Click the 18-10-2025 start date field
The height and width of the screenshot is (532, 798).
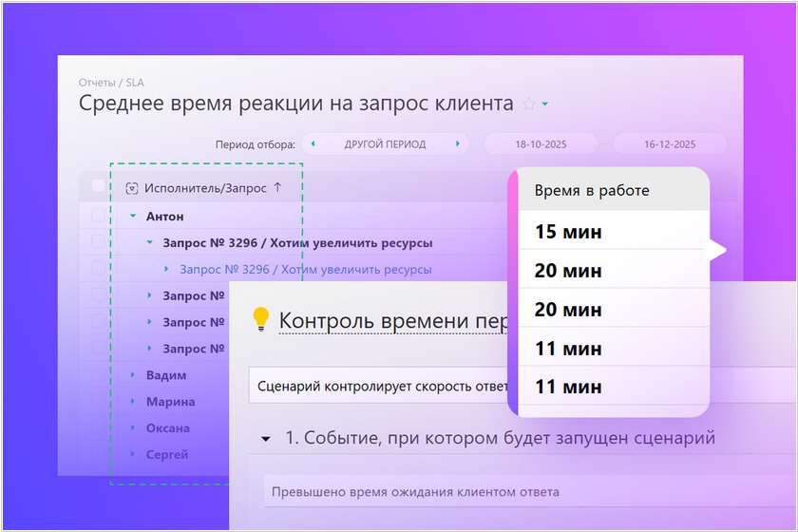tap(541, 144)
